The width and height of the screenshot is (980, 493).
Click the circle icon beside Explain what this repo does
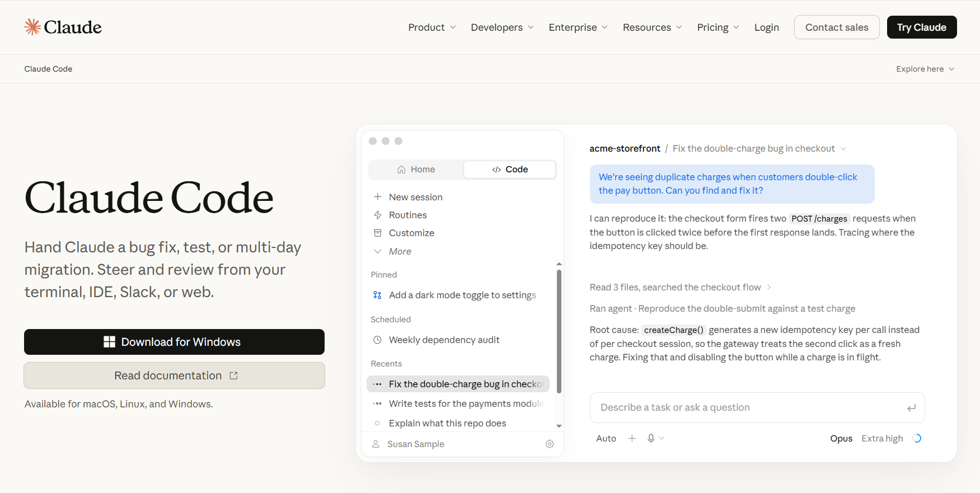(377, 423)
